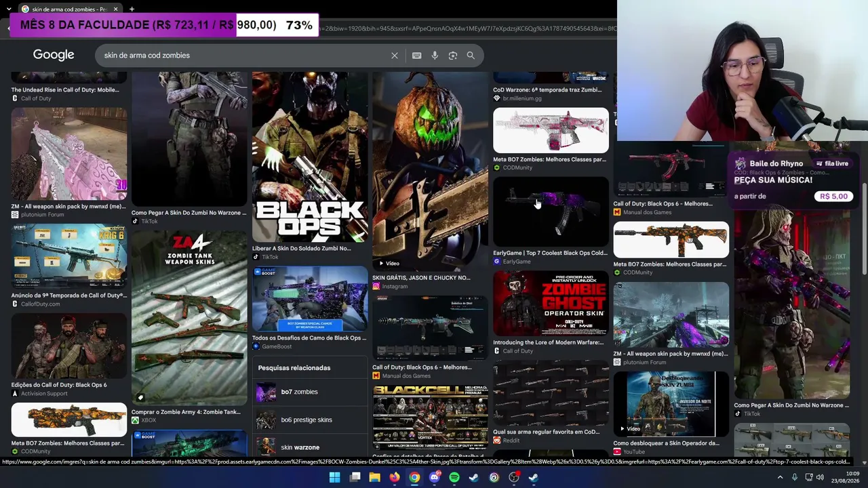Screen dimensions: 868x488
Task: Start voice search with the microphone icon
Action: pyautogui.click(x=435, y=56)
